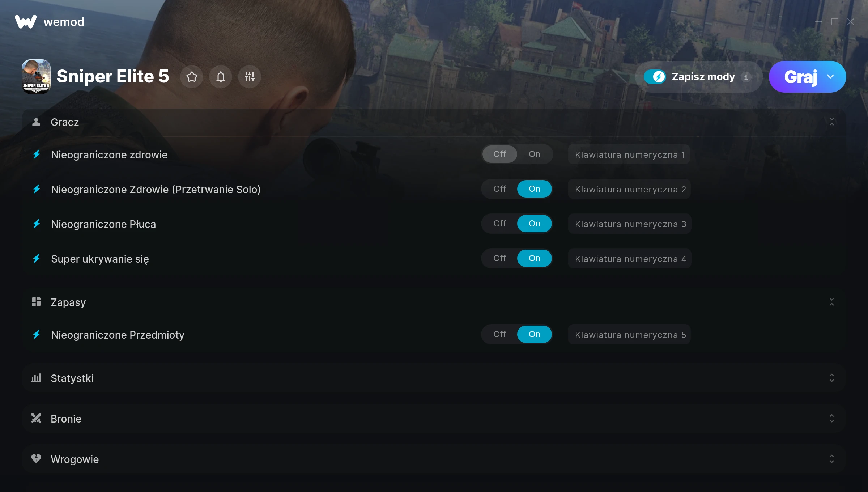Click lightning icon beside Nieograniczone zdrowie
868x492 pixels.
[37, 154]
